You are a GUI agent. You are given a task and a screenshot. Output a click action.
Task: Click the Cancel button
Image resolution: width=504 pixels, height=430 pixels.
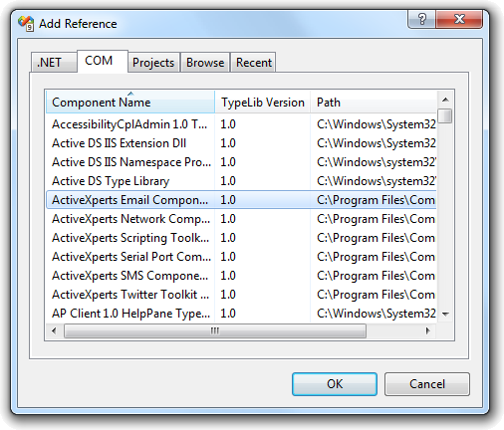(427, 384)
